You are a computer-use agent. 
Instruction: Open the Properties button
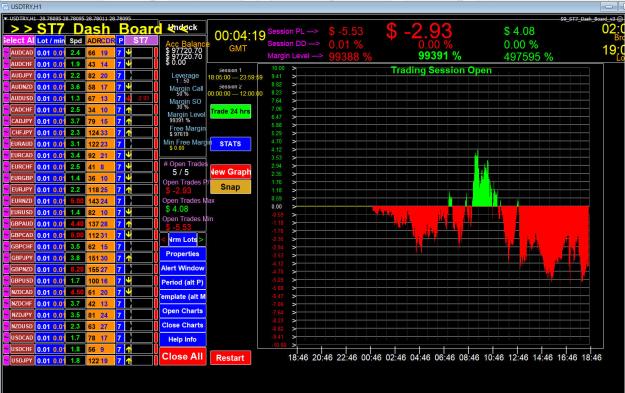(x=183, y=254)
